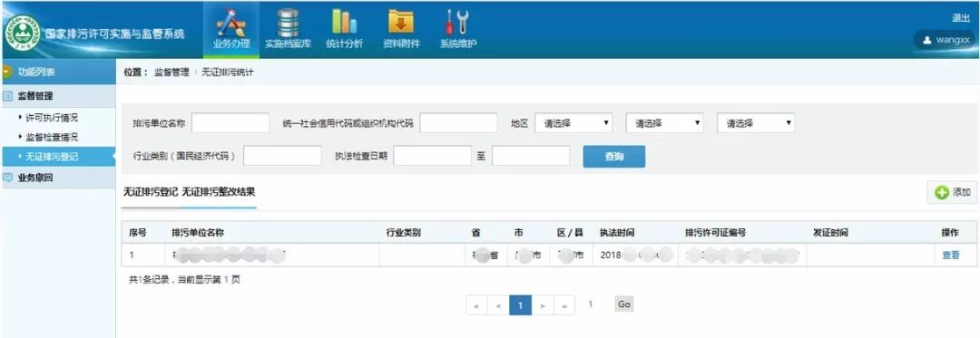This screenshot has width=980, height=338.
Task: Click the 监督管理 breadcrumb link
Action: click(171, 72)
